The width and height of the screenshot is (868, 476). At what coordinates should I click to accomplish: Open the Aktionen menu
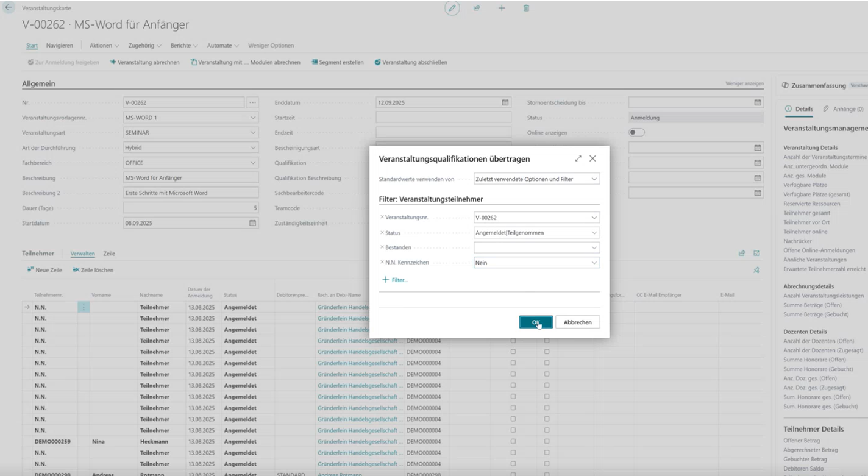coord(104,46)
